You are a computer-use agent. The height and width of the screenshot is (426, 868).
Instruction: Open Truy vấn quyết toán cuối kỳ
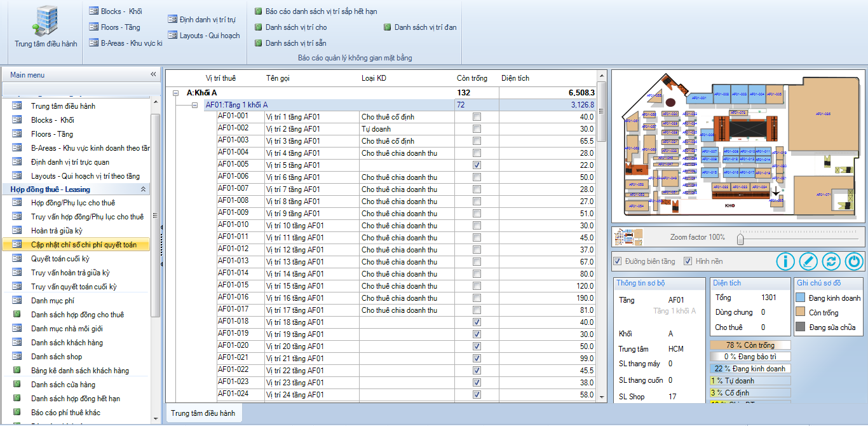(x=74, y=287)
